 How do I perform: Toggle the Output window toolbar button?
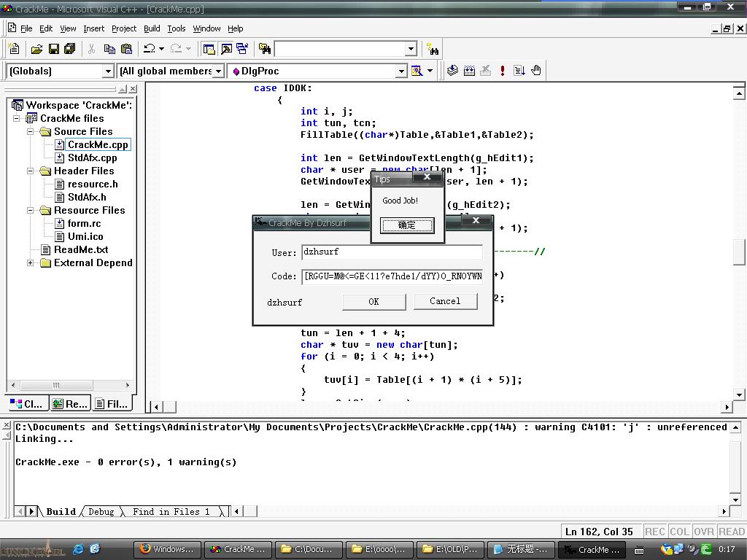point(226,49)
